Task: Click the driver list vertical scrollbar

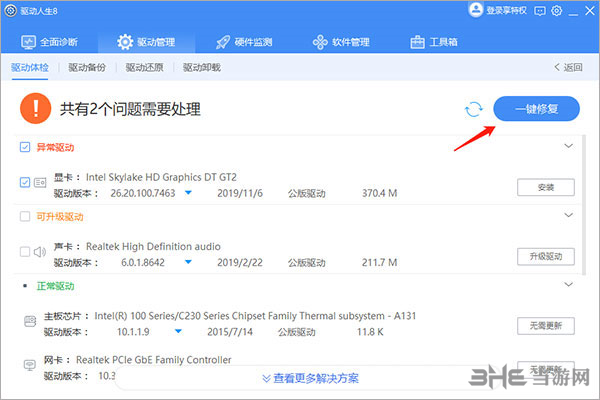Action: 584,205
